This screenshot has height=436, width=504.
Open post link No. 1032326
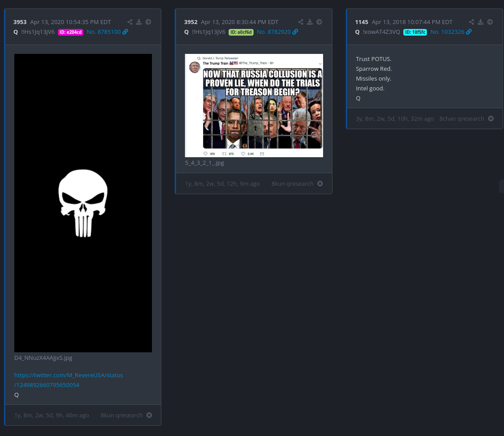click(447, 32)
